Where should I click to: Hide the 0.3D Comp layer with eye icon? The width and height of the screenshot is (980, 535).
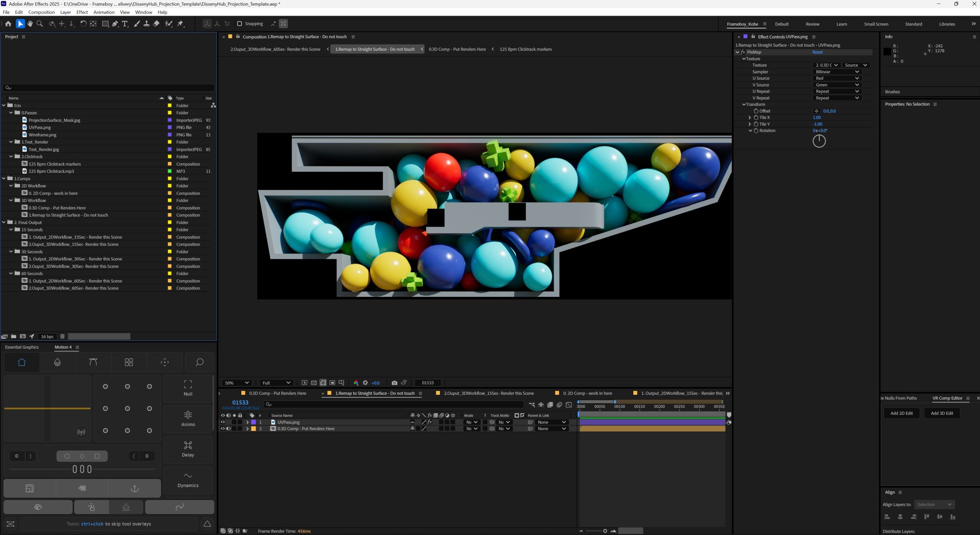(223, 429)
